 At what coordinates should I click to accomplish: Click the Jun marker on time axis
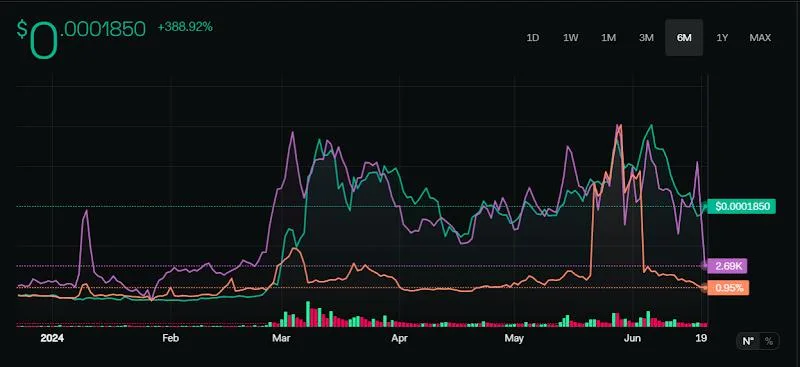(x=633, y=338)
